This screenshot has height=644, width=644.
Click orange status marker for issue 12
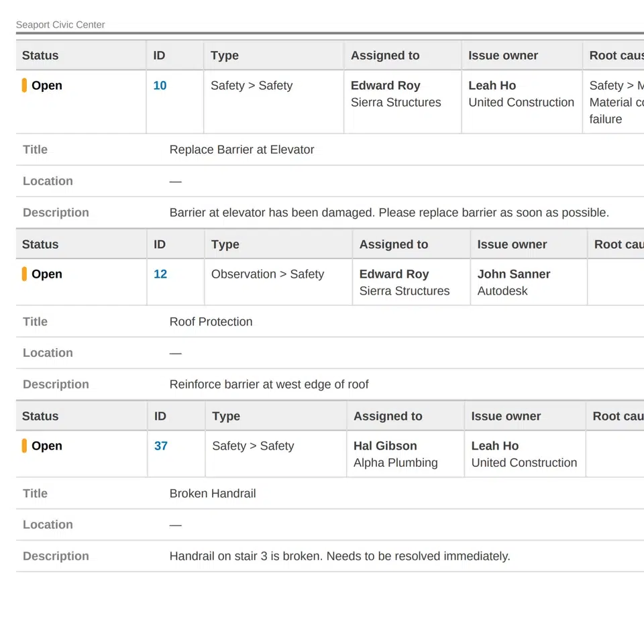tap(24, 274)
